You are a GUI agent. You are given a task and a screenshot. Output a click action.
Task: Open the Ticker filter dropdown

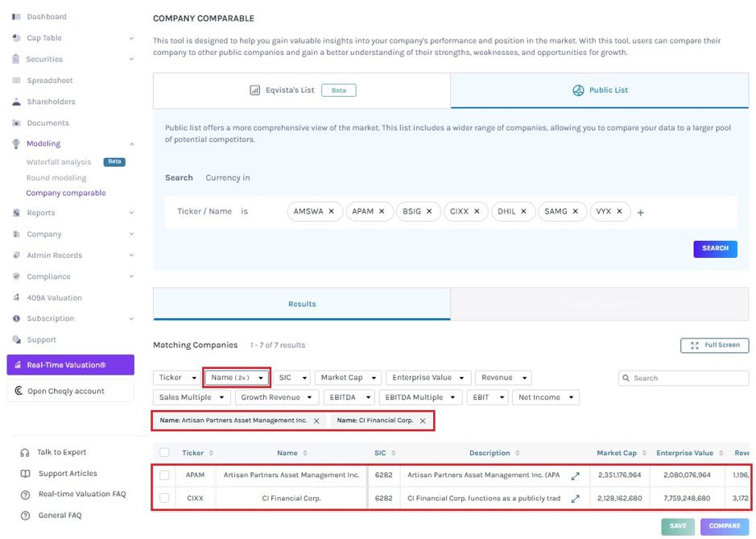[x=177, y=377]
